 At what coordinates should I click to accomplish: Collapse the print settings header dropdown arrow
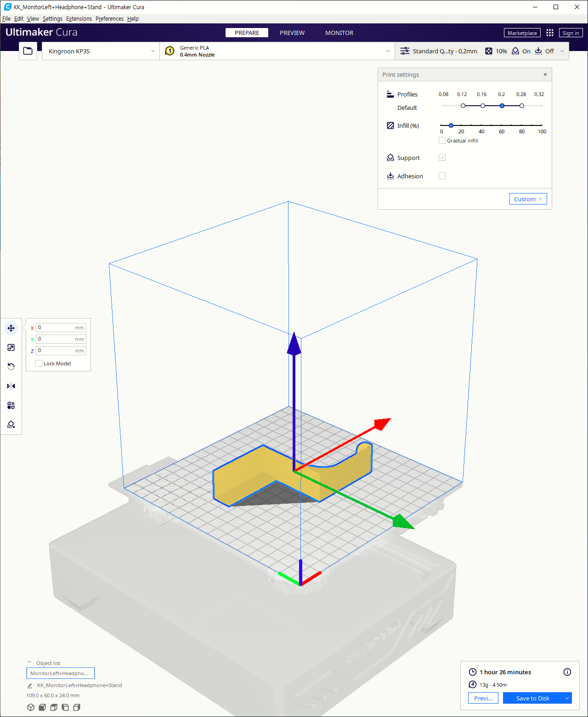tap(562, 51)
